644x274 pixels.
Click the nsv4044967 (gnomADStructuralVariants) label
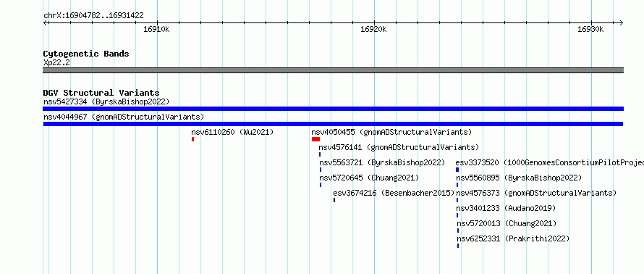pos(124,117)
